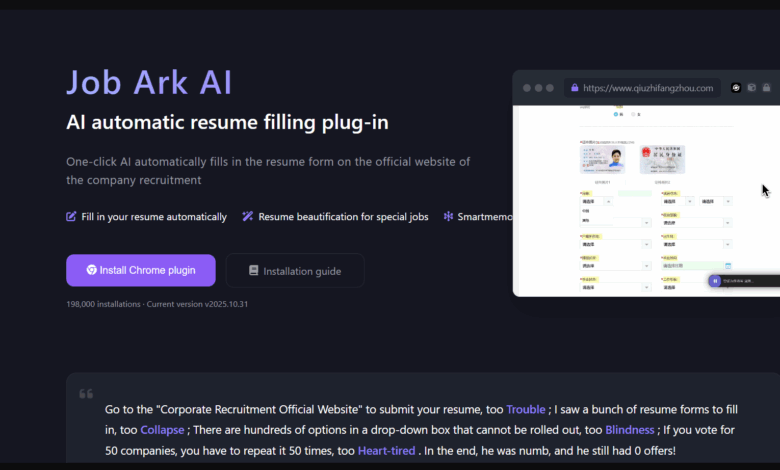Click the qiuzhifangzhou.com address bar in demo

click(642, 88)
